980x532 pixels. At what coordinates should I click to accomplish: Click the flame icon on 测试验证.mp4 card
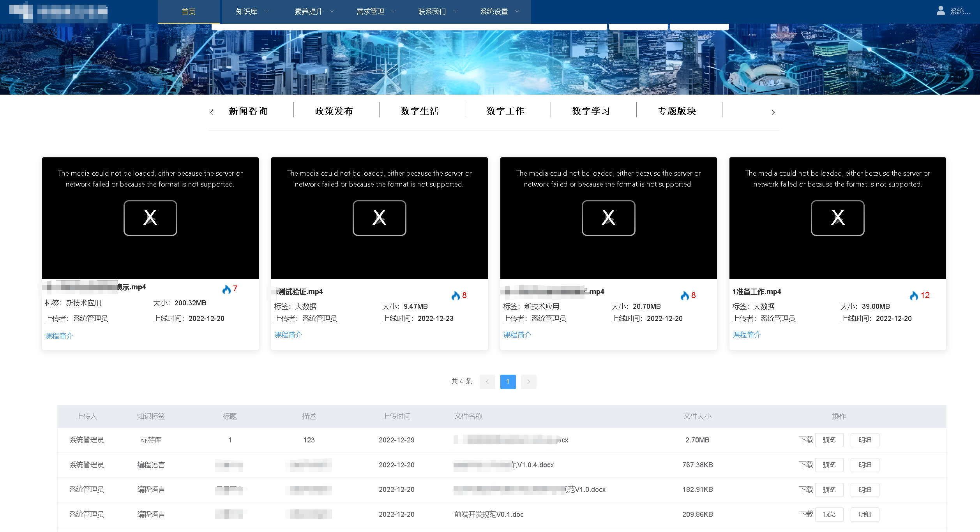click(x=456, y=296)
